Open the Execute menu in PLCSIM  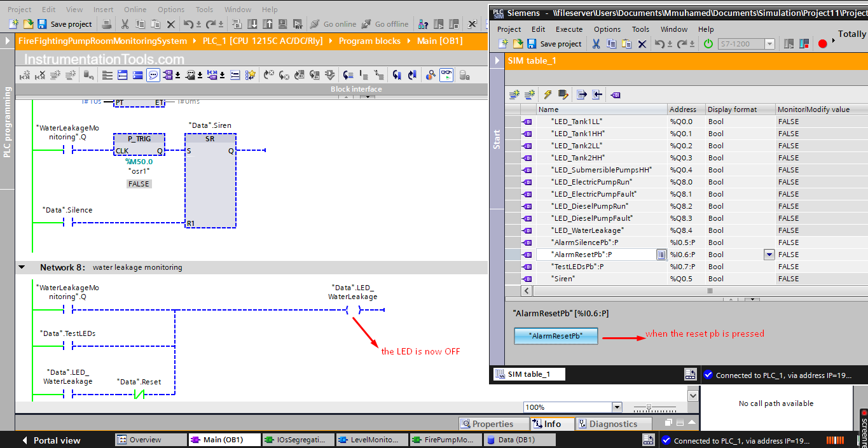click(568, 29)
